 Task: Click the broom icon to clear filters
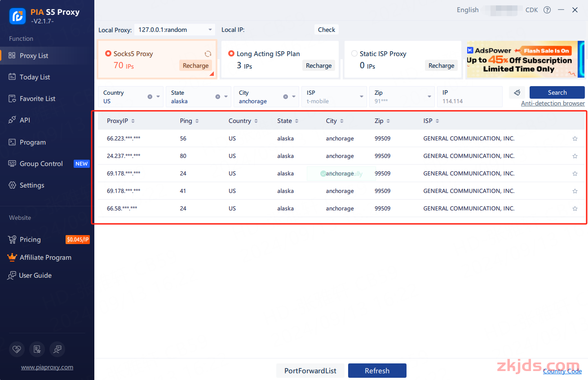[x=517, y=92]
